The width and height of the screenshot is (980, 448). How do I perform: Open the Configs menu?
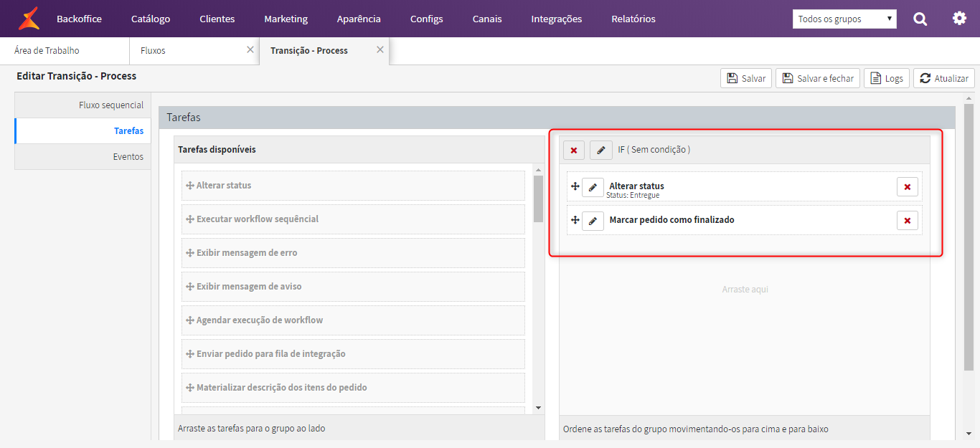tap(427, 19)
